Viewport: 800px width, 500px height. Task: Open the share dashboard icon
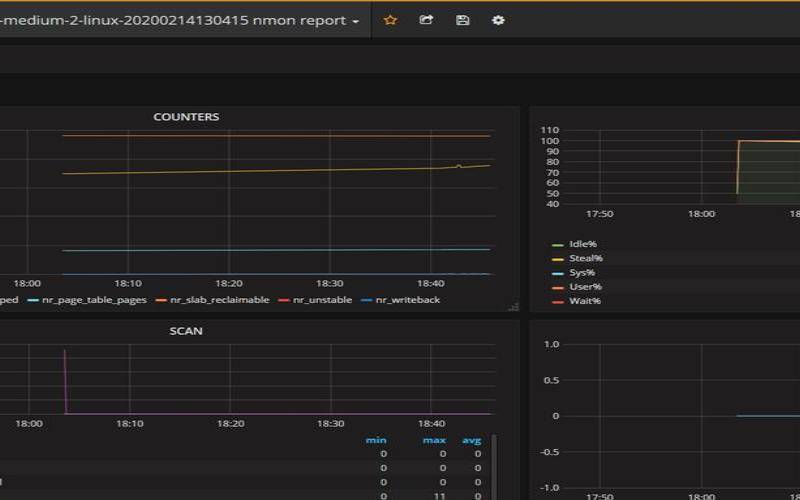coord(426,20)
